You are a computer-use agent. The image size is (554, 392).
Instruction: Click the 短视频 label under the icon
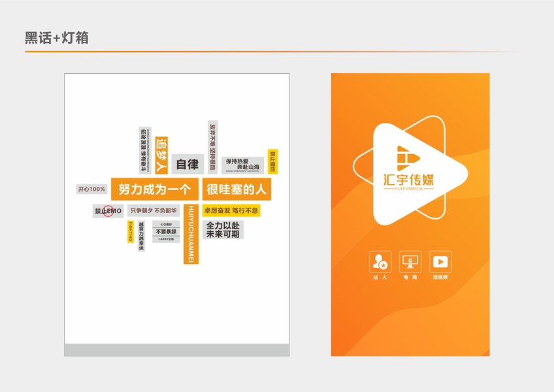point(440,278)
